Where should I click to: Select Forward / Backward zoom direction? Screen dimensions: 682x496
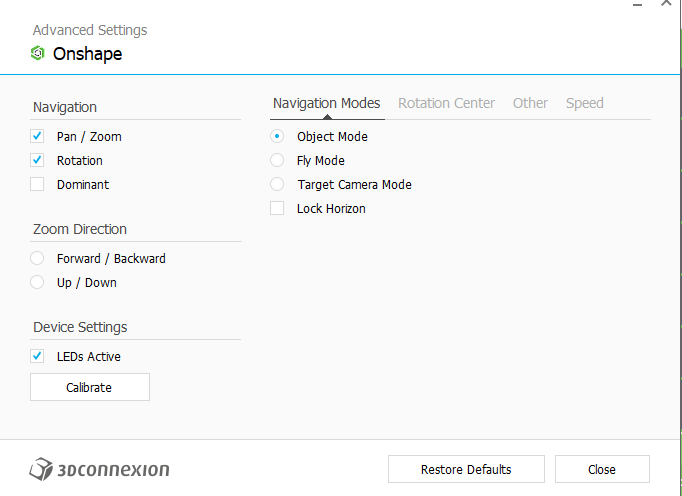pyautogui.click(x=37, y=258)
